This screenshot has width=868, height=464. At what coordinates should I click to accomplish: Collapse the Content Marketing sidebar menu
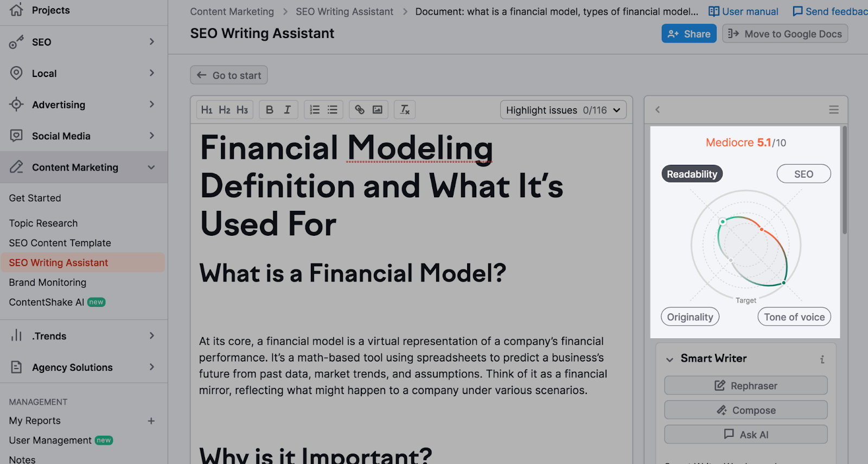[151, 167]
